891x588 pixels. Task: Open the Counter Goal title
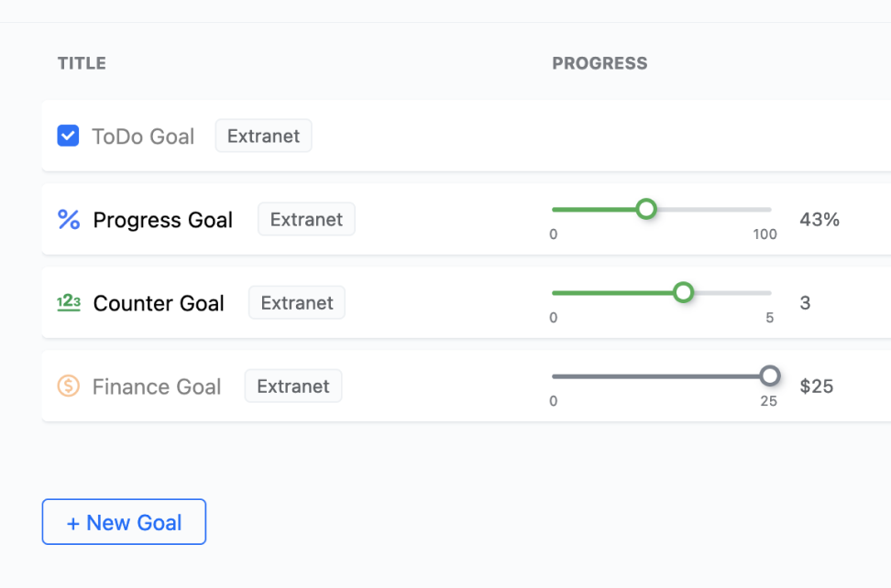(159, 303)
